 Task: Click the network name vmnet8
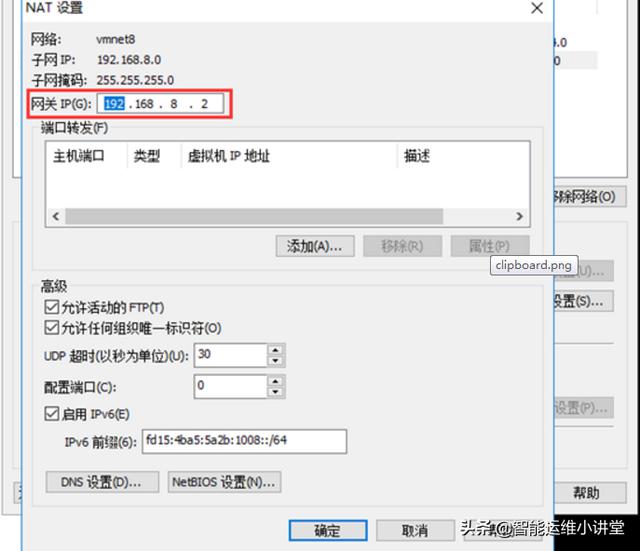pyautogui.click(x=116, y=39)
